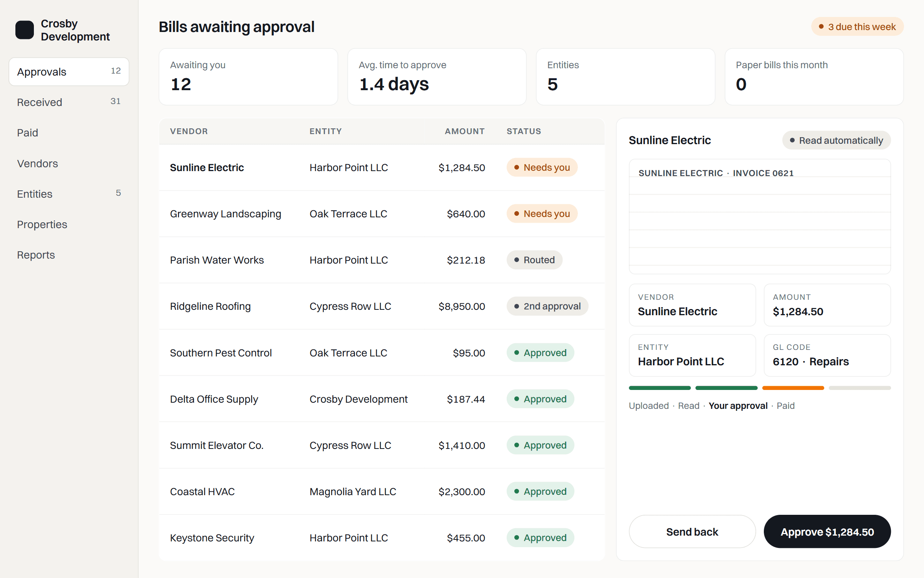
Task: Click Needs you status for Sunline Electric
Action: [542, 168]
